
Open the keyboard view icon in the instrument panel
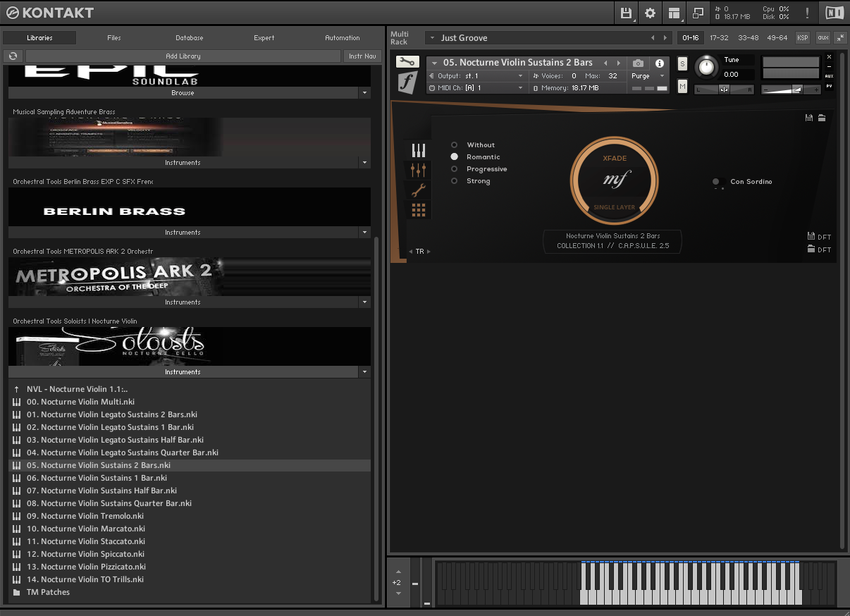419,150
